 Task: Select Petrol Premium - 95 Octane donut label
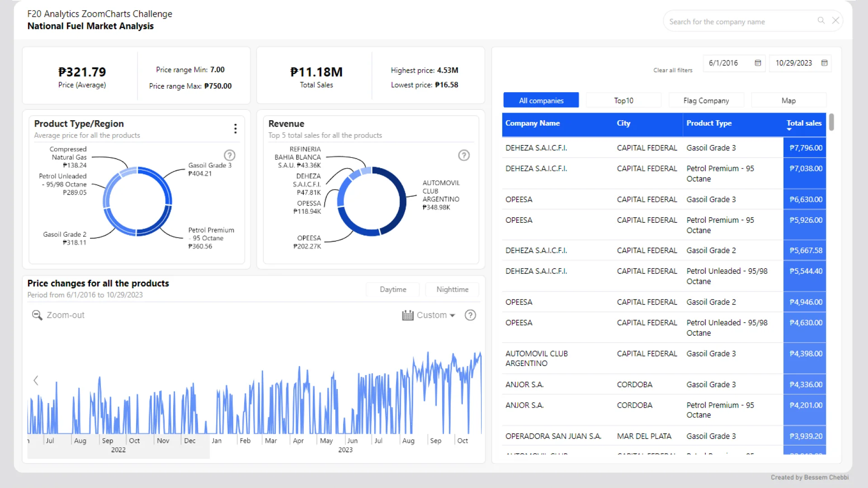coord(211,238)
